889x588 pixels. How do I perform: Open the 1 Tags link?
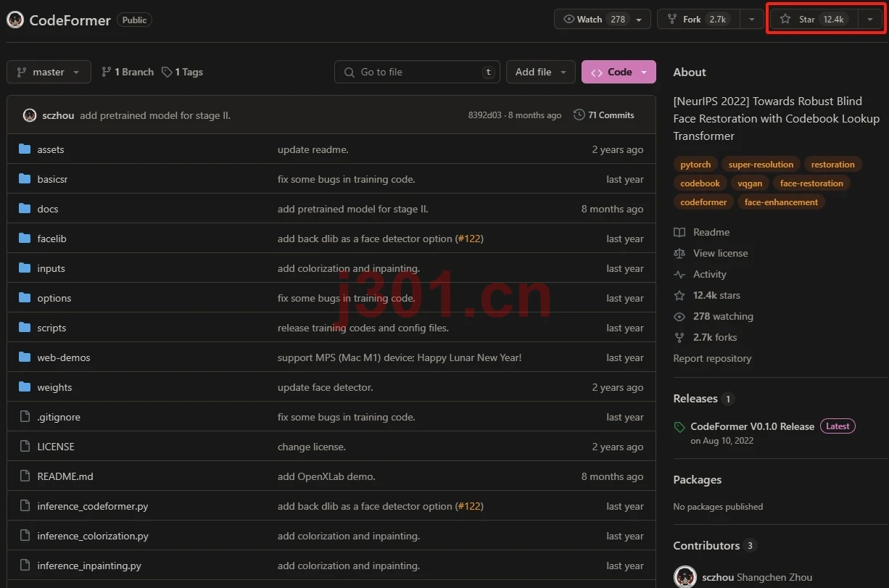(182, 72)
